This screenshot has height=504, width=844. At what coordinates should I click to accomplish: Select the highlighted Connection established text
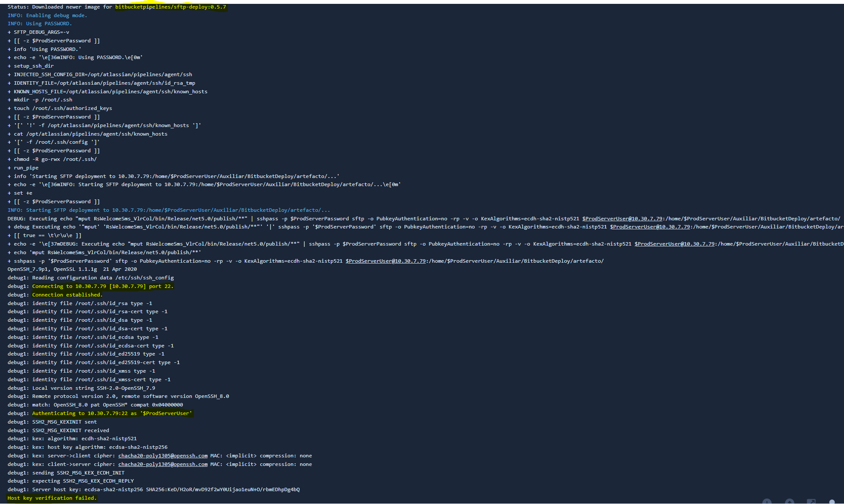(66, 294)
